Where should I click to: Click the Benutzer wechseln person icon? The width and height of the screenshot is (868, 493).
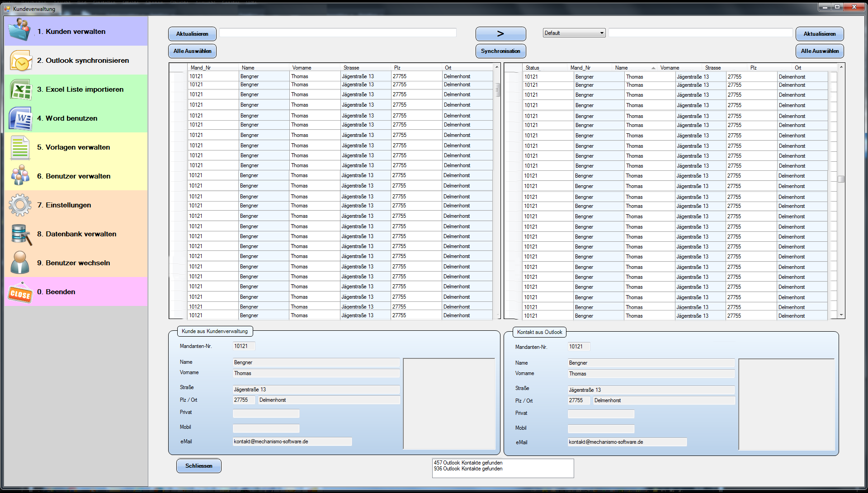coord(20,263)
